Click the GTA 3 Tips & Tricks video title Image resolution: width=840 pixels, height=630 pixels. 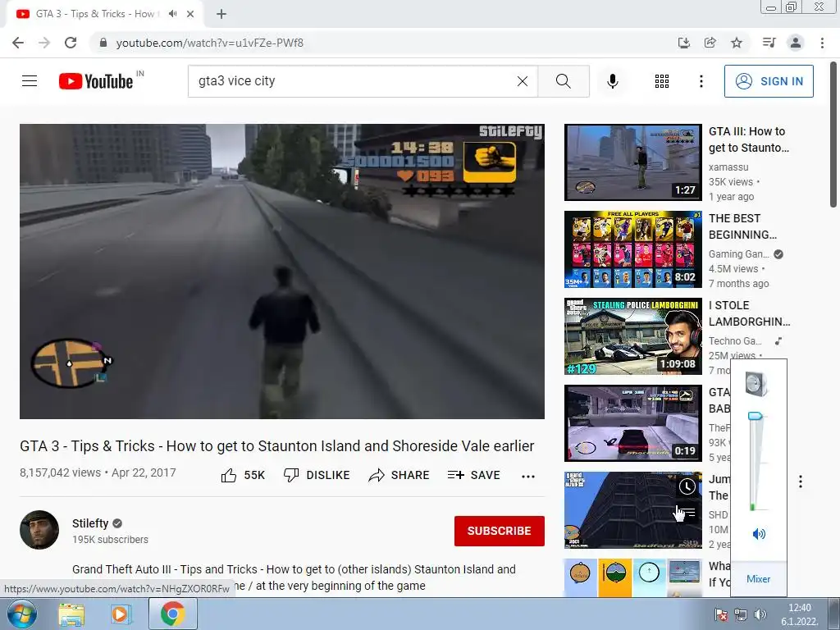[277, 446]
